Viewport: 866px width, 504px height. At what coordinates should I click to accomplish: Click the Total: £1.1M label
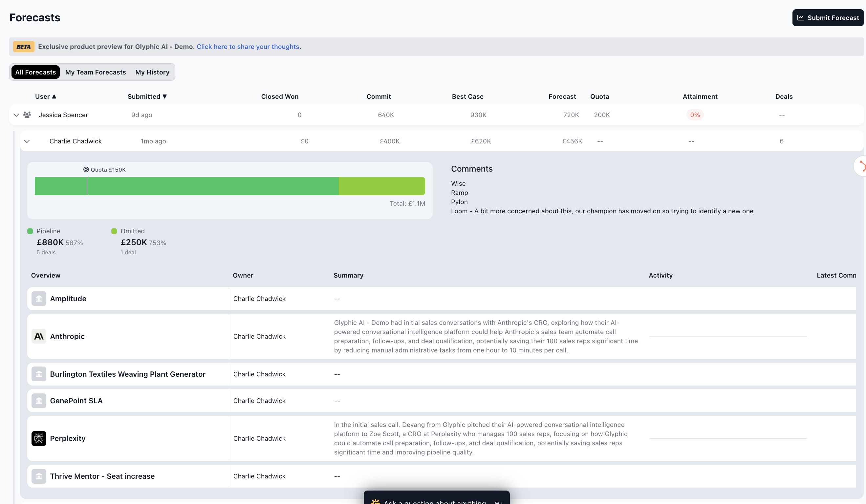(407, 204)
